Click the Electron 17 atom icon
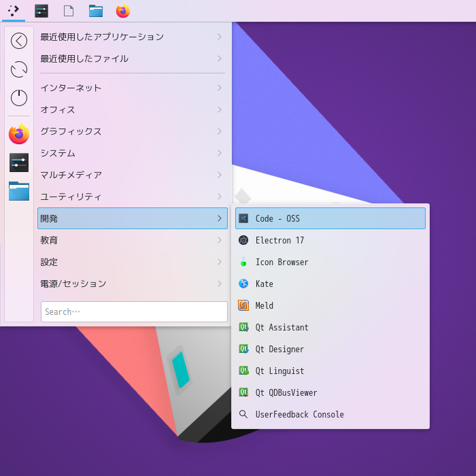The width and height of the screenshot is (476, 476). pyautogui.click(x=243, y=240)
